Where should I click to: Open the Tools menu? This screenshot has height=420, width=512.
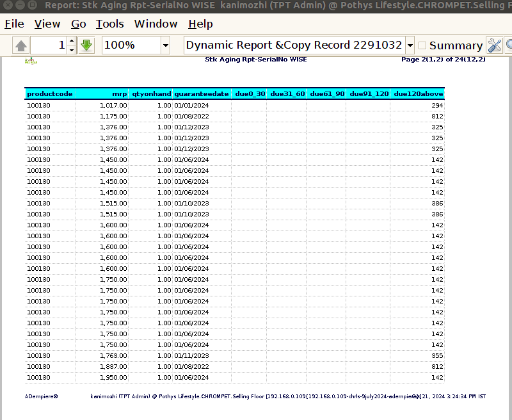point(109,24)
